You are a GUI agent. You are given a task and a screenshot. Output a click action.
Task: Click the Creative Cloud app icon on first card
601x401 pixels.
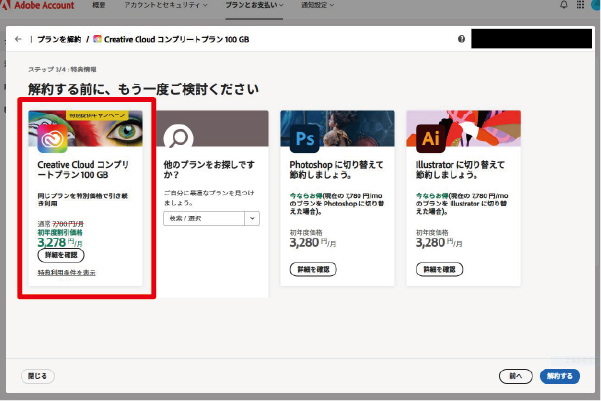pyautogui.click(x=53, y=138)
